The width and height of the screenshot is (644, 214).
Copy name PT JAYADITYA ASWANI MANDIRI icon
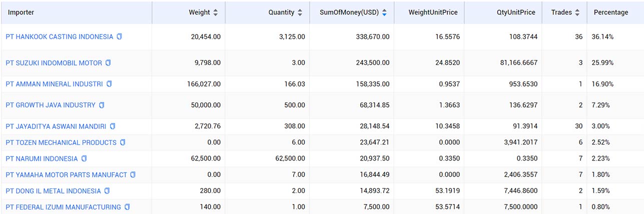tap(113, 126)
